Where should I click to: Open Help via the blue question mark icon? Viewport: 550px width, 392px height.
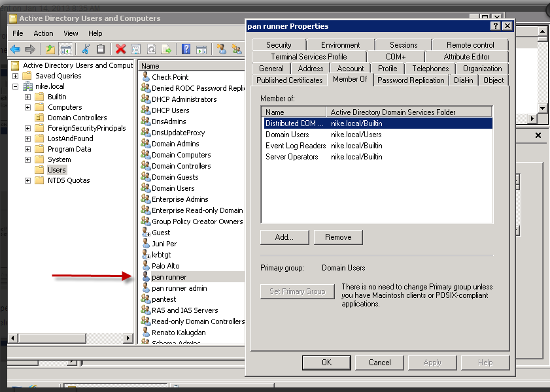(x=186, y=49)
